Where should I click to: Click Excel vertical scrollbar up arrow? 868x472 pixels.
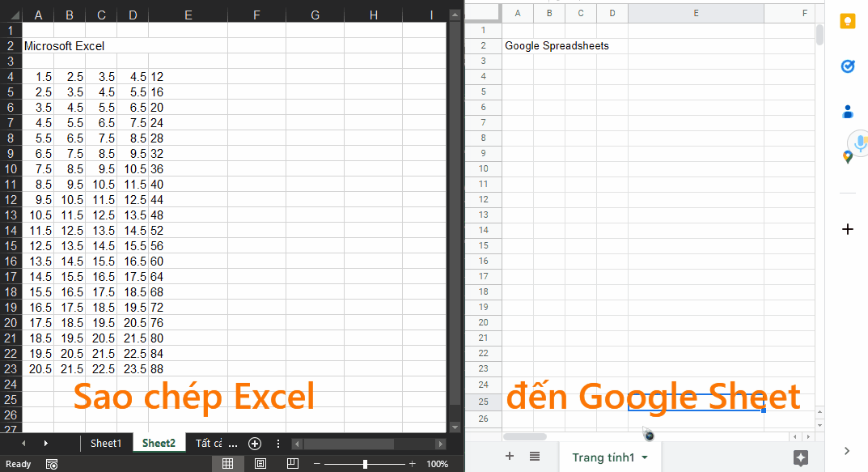click(455, 15)
